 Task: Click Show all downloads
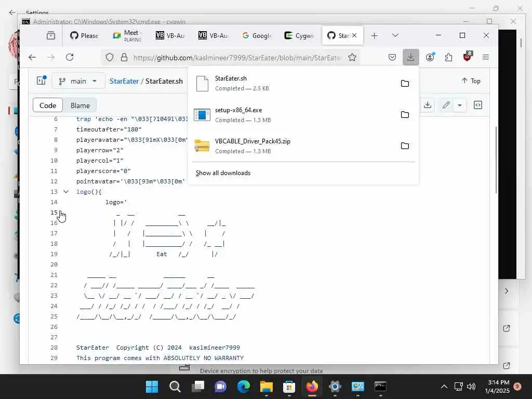click(x=223, y=173)
